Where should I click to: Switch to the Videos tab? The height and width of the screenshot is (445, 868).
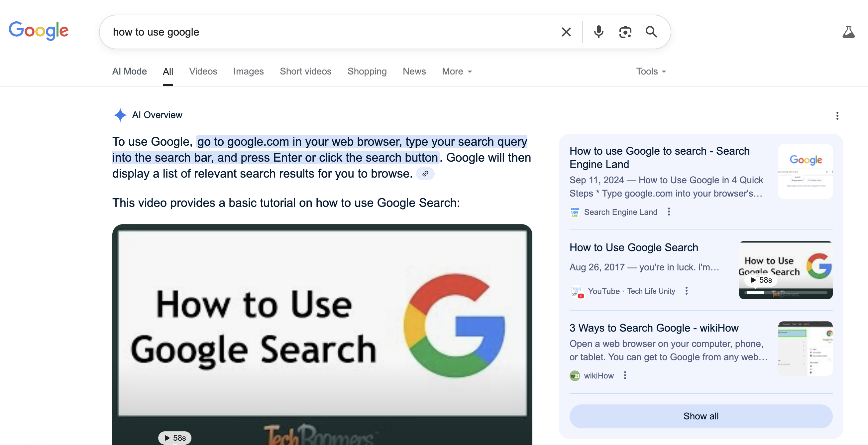tap(203, 72)
